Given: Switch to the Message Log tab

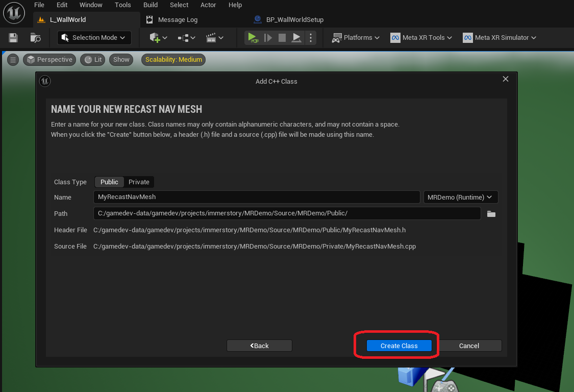Looking at the screenshot, I should [177, 20].
